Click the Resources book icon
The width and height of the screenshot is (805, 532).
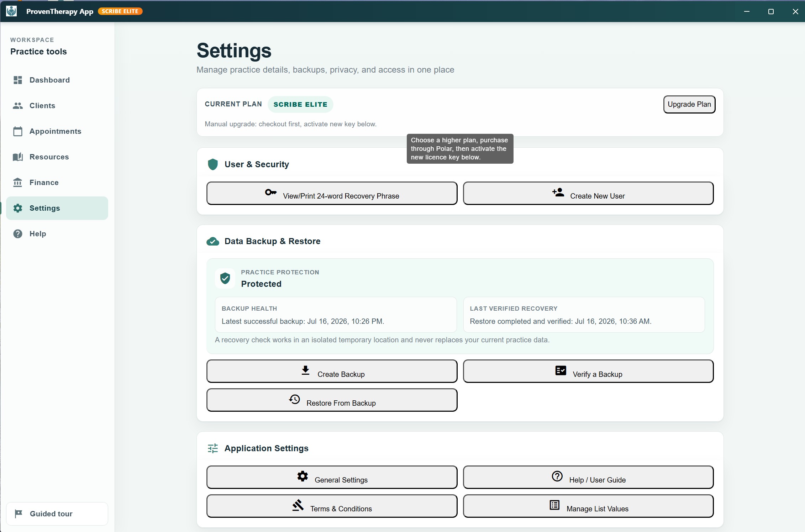coord(18,157)
